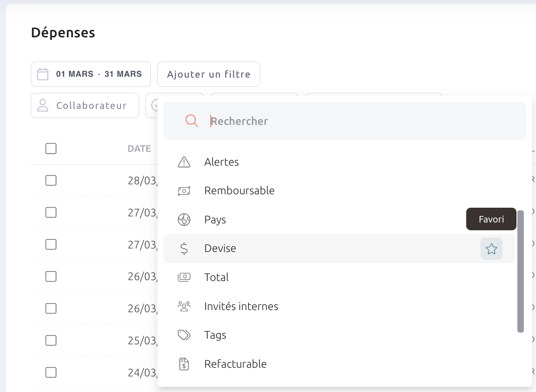Click the Refacturable invoice icon
536x392 pixels.
tap(184, 364)
